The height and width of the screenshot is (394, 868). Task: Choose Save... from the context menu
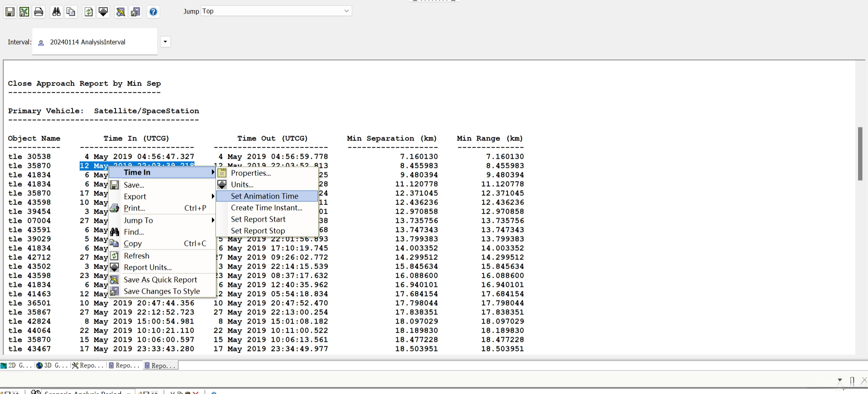click(162, 185)
